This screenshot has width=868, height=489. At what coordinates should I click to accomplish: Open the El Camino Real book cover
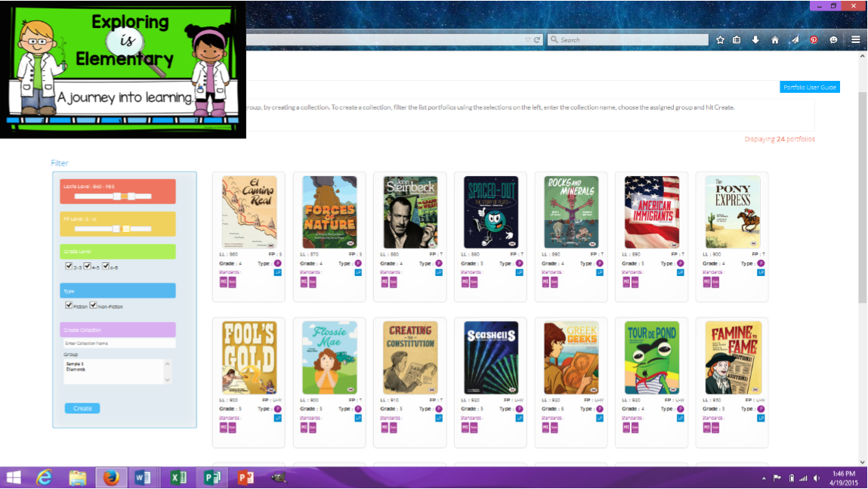(249, 212)
